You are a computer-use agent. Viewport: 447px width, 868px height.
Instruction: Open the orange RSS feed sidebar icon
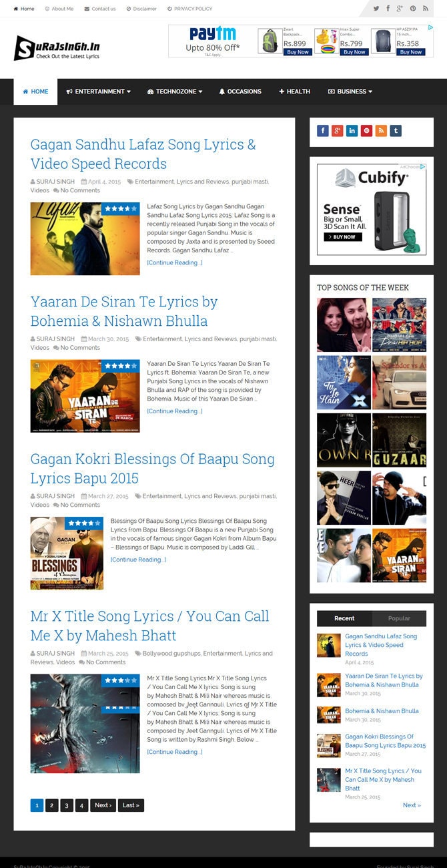pos(381,131)
